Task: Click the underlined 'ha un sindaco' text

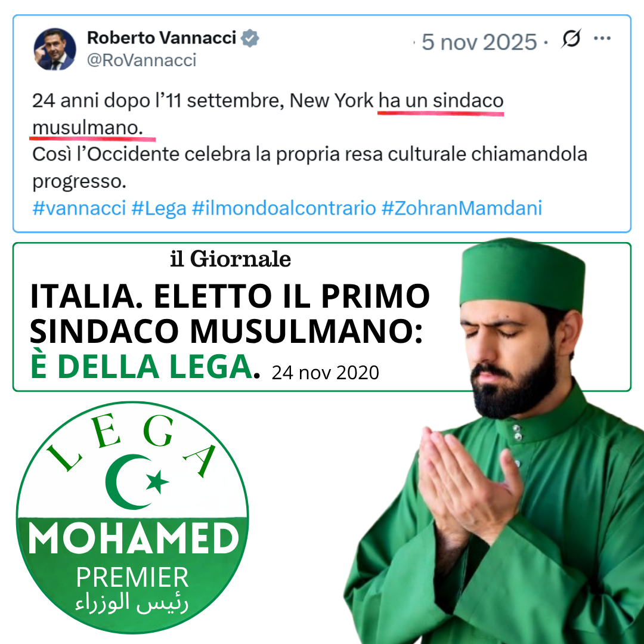Action: [441, 101]
